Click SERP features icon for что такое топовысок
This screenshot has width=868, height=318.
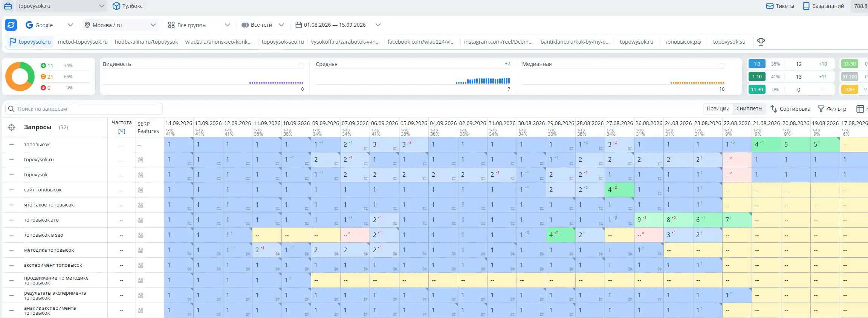[141, 205]
